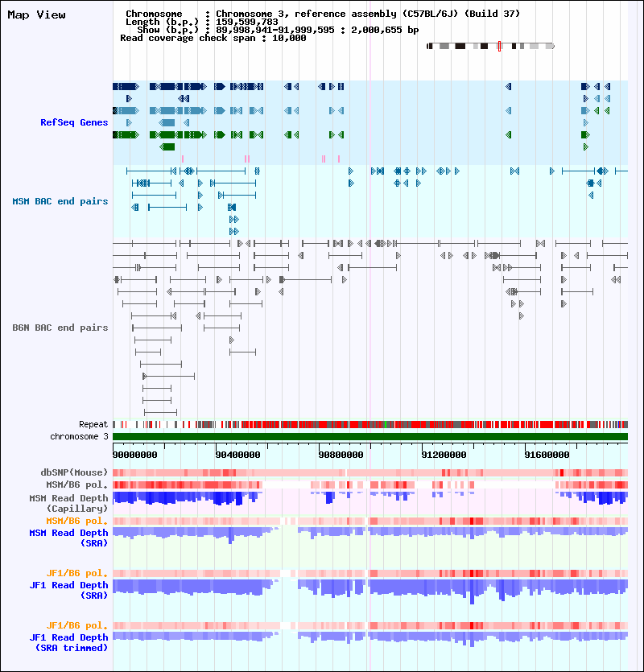Click the 91200000 ruler position label
Image resolution: width=644 pixels, height=672 pixels.
444,455
